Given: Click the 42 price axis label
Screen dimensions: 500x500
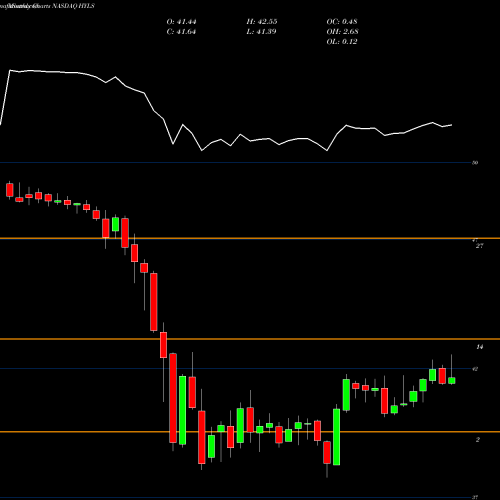Looking at the screenshot, I should coord(475,369).
